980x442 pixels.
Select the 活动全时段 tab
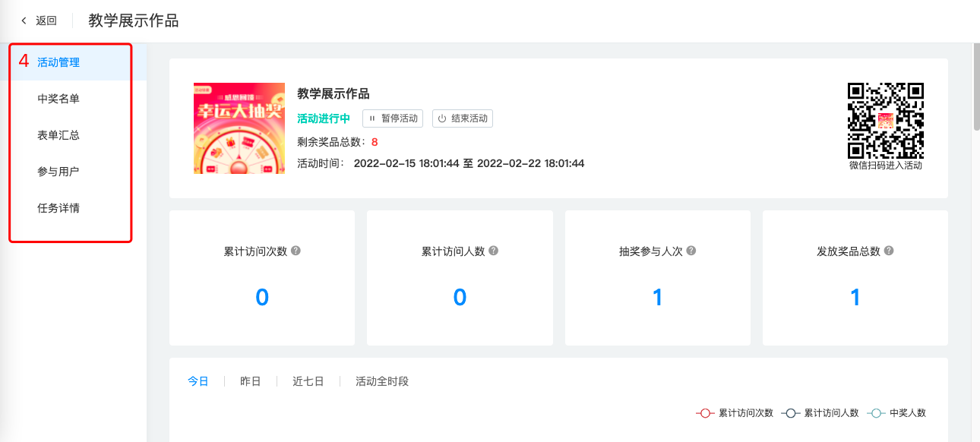382,381
